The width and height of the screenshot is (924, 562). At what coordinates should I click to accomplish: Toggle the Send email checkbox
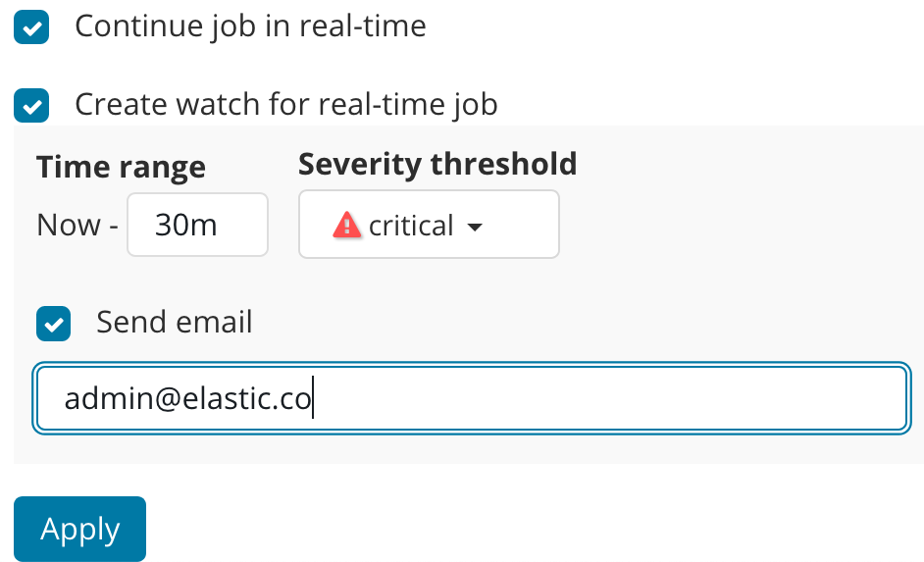[x=54, y=323]
